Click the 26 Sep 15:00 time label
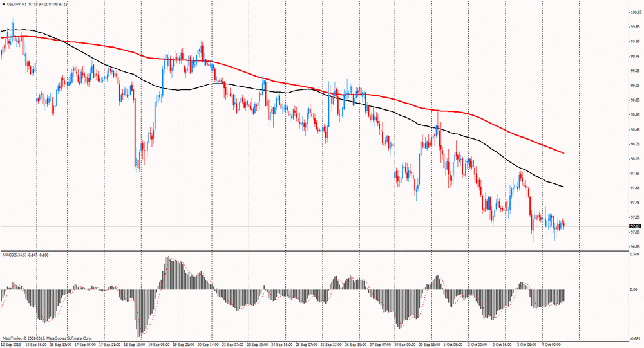This screenshot has width=644, height=348. 355,345
